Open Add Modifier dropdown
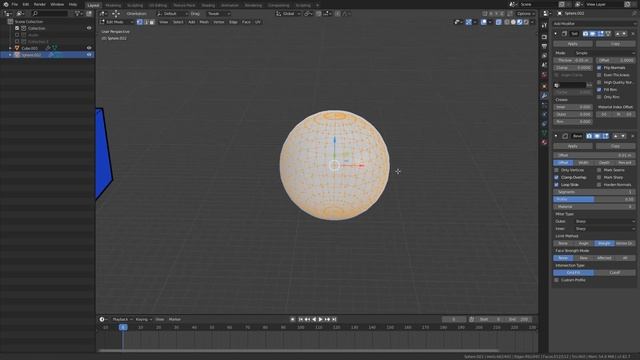This screenshot has width=640, height=360. point(594,24)
